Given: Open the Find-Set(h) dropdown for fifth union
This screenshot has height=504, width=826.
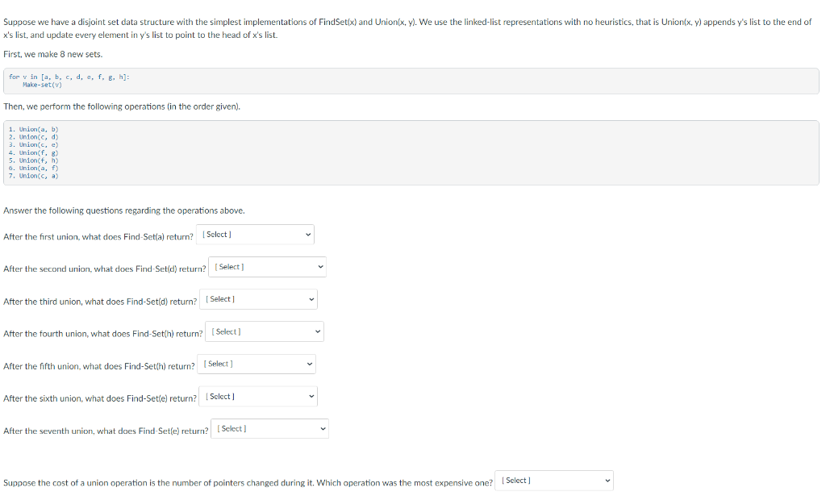Looking at the screenshot, I should pos(256,364).
